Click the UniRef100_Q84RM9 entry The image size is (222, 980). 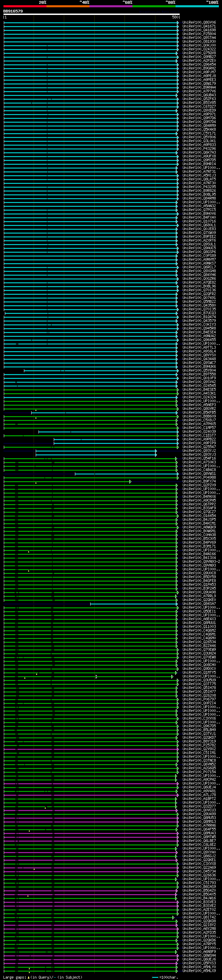click(x=199, y=125)
